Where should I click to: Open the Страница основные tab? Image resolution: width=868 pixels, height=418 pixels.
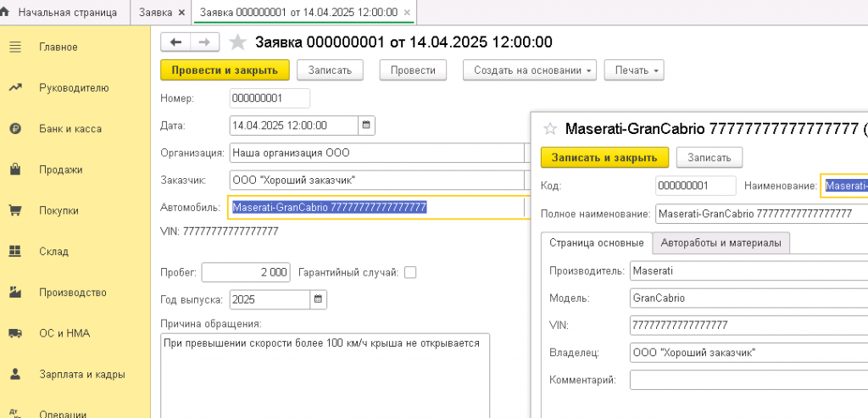click(596, 242)
